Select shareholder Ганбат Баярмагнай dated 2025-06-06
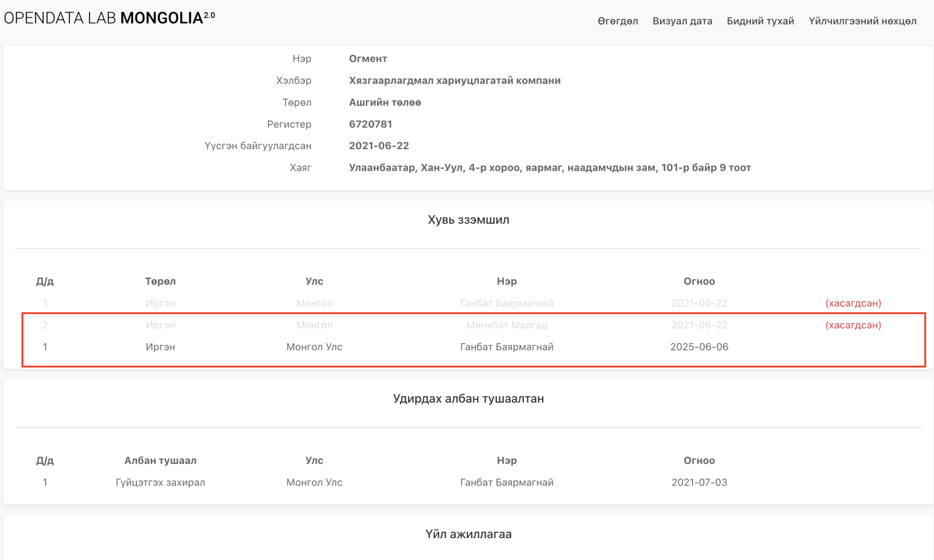 pyautogui.click(x=506, y=347)
